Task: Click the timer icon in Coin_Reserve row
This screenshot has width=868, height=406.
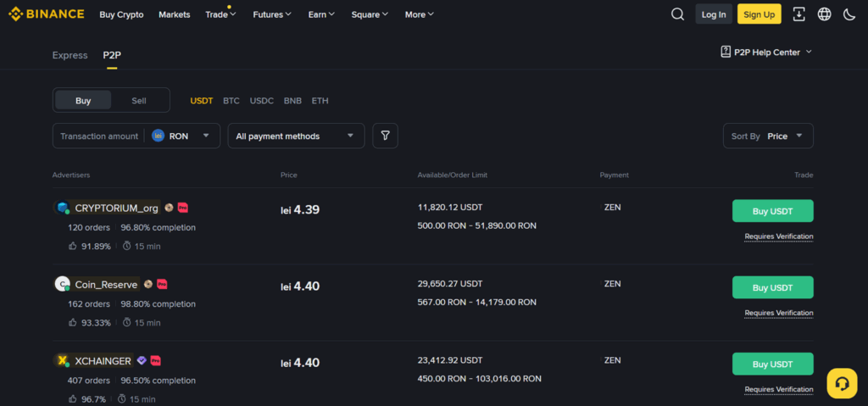Action: pyautogui.click(x=127, y=322)
